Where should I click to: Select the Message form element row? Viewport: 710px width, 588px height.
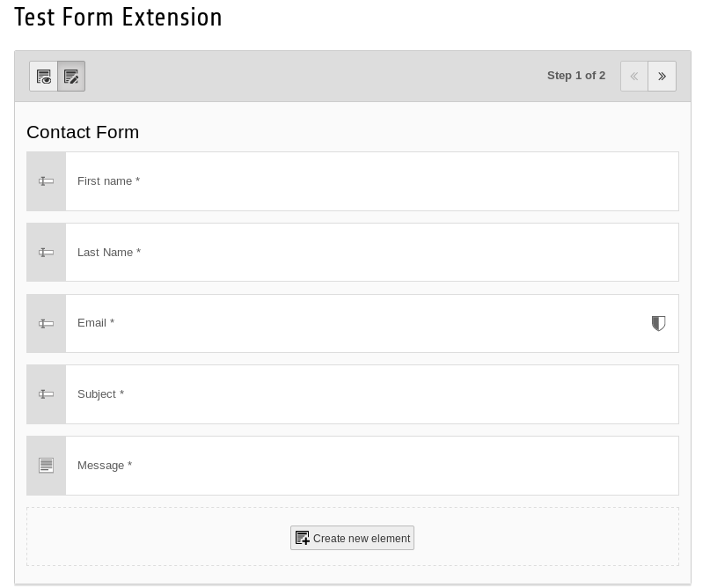coord(370,466)
